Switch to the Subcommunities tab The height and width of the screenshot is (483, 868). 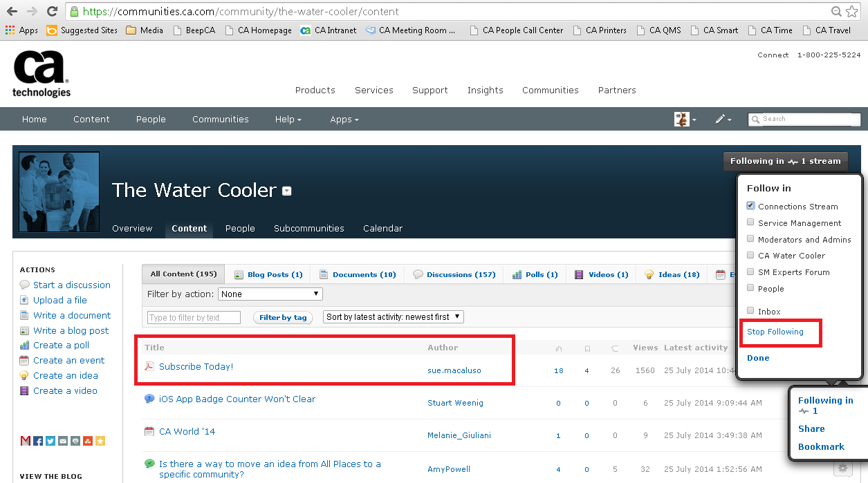[x=309, y=229]
